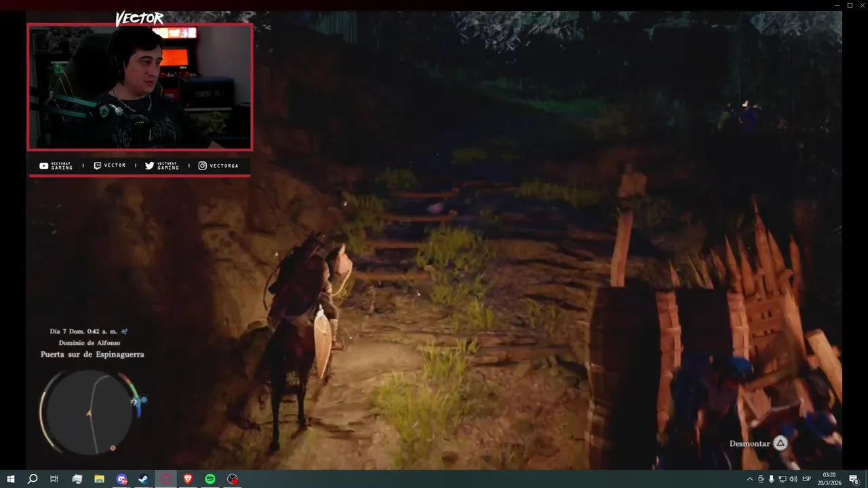Switch input language from ESP

coord(807,479)
